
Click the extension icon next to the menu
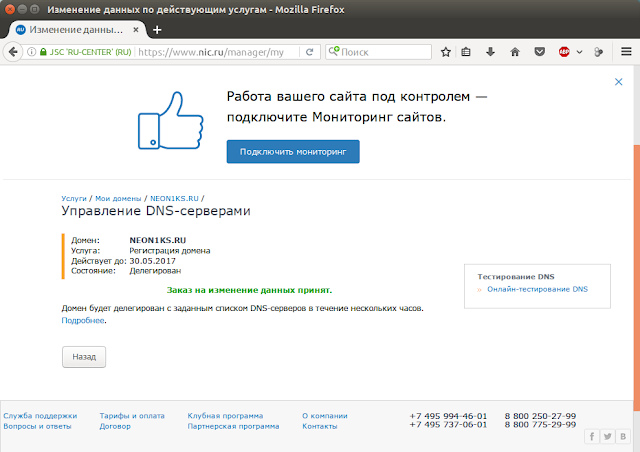click(x=598, y=52)
